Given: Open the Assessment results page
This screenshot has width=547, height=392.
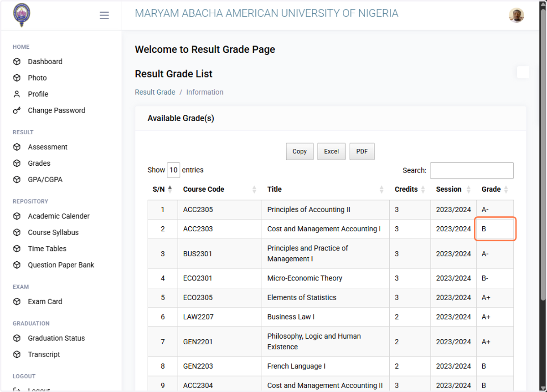Looking at the screenshot, I should pyautogui.click(x=47, y=147).
